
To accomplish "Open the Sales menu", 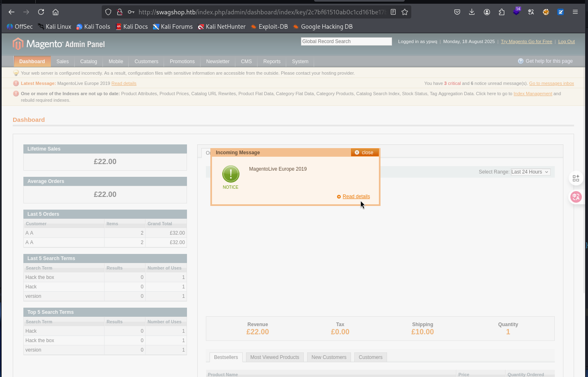I will pyautogui.click(x=63, y=62).
